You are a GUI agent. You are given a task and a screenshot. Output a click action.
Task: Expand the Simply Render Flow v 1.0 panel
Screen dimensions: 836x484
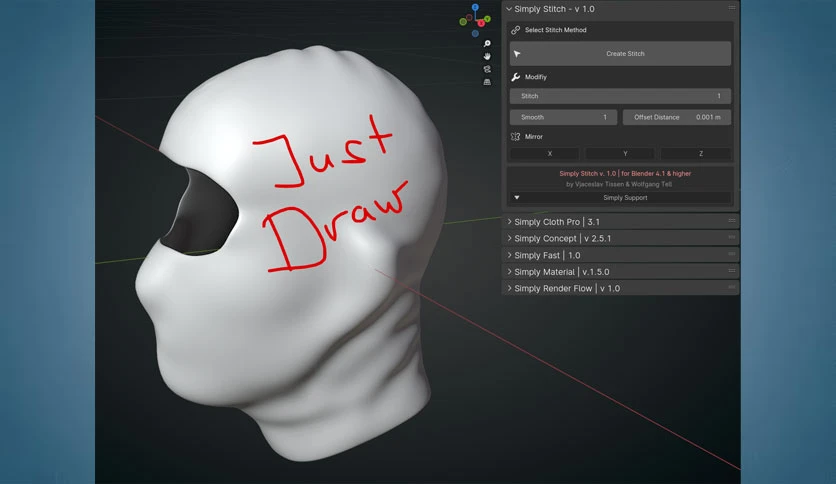pyautogui.click(x=509, y=288)
